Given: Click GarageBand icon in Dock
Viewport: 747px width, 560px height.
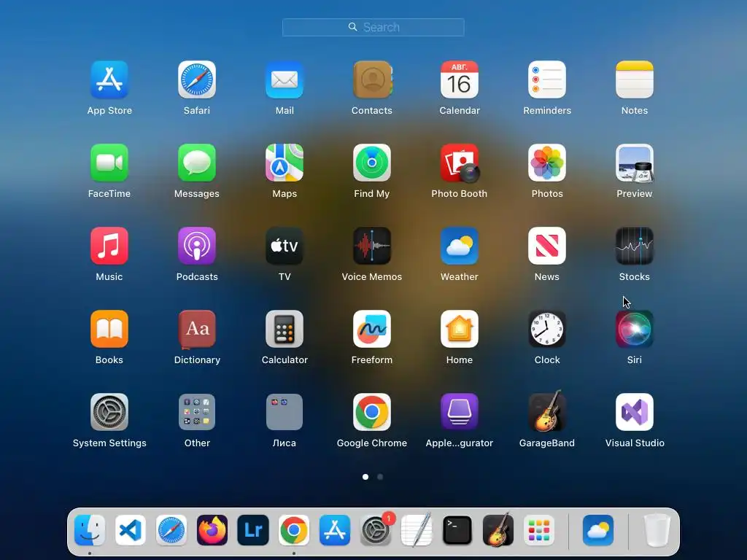Looking at the screenshot, I should pos(498,529).
